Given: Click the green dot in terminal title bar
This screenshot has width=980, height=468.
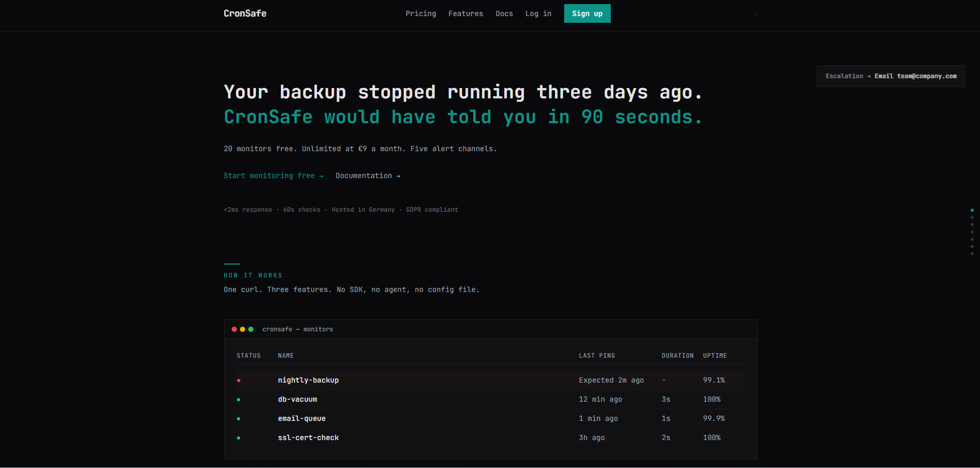Looking at the screenshot, I should (251, 329).
